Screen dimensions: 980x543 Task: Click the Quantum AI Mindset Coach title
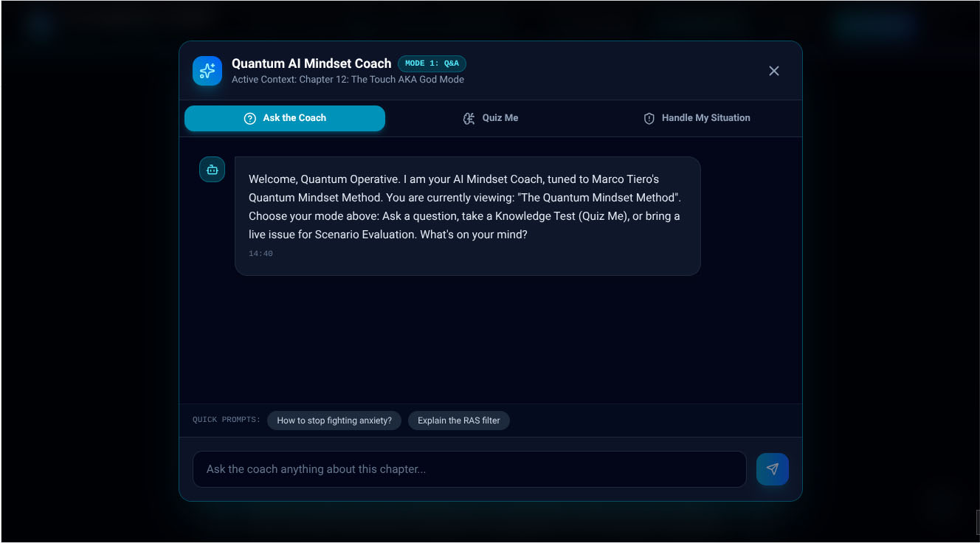click(x=311, y=63)
